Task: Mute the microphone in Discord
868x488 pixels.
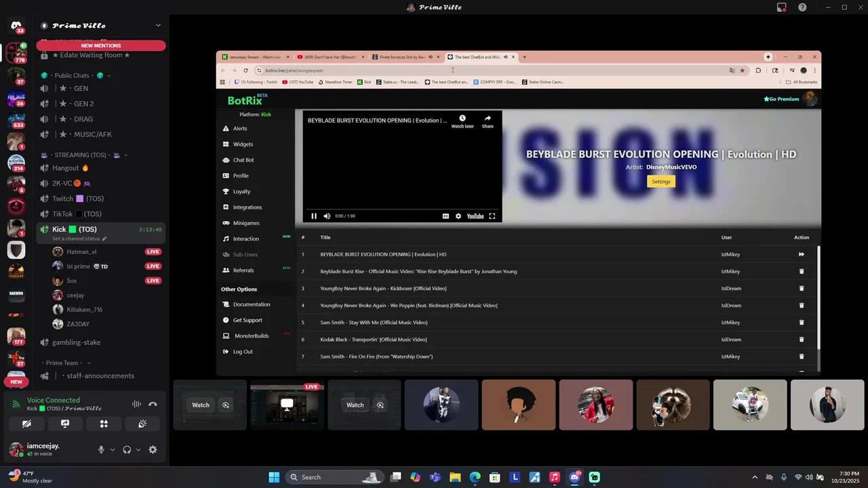Action: coord(101,449)
